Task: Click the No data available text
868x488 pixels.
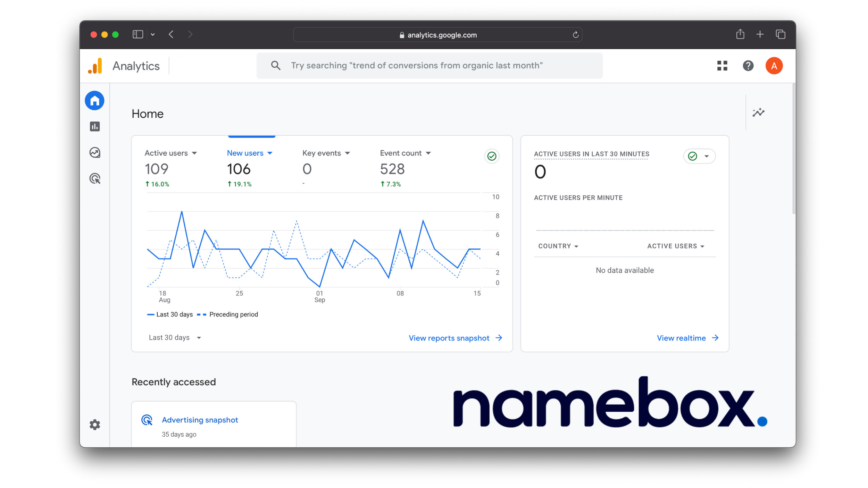Action: click(625, 270)
